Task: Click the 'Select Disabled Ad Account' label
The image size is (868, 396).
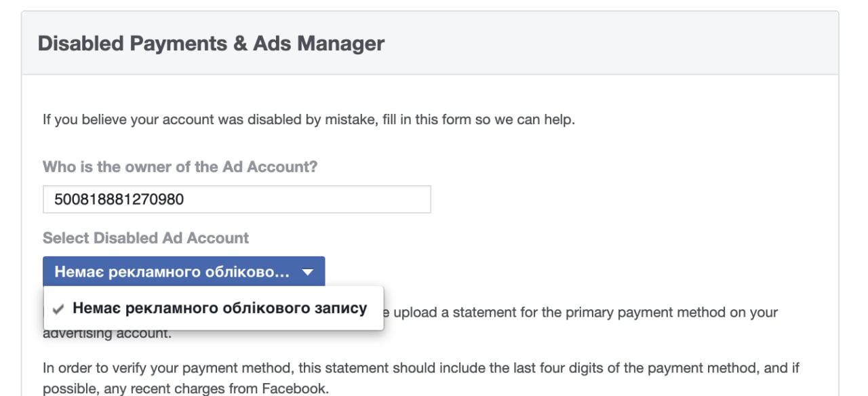Action: coord(146,238)
